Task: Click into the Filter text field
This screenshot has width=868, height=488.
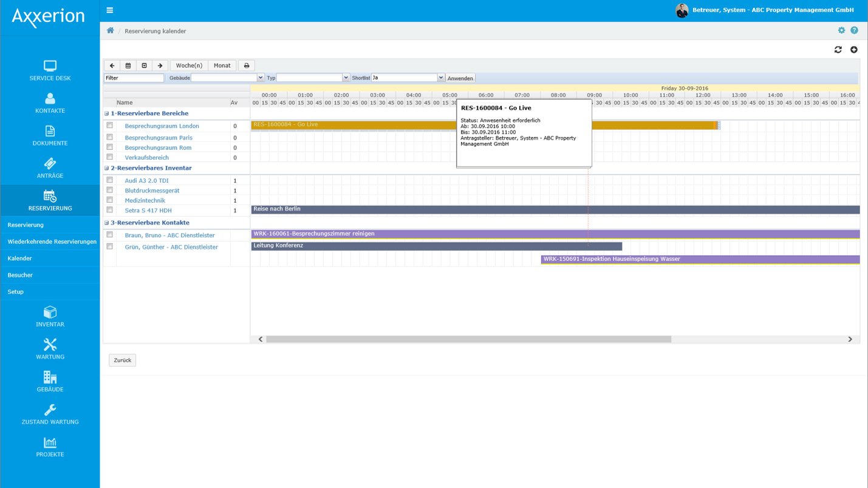Action: coord(134,78)
